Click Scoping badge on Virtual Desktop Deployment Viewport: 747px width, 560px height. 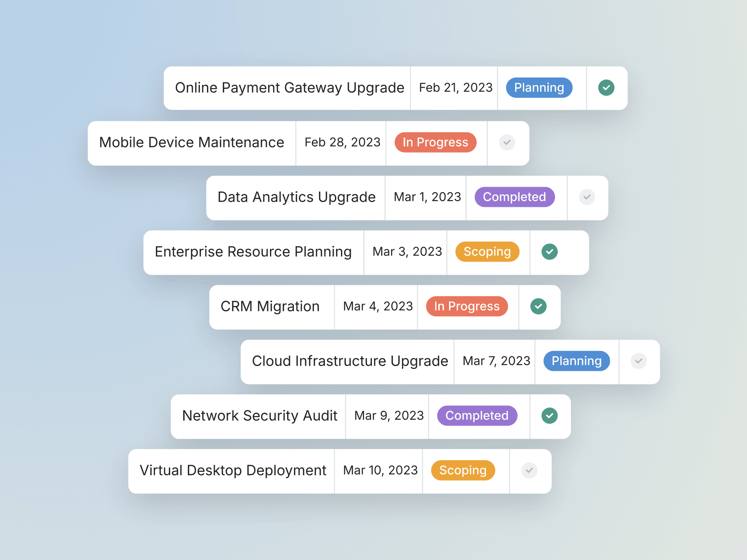coord(463,470)
